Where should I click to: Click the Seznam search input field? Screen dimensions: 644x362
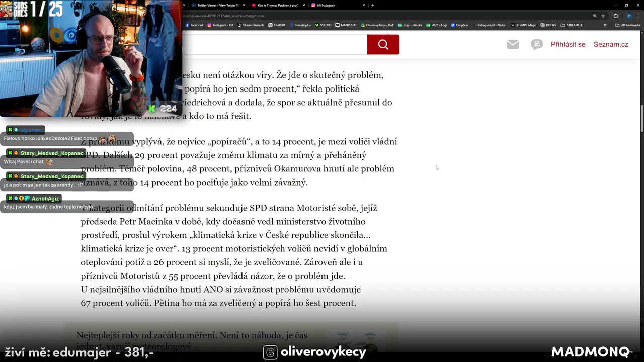(x=275, y=44)
